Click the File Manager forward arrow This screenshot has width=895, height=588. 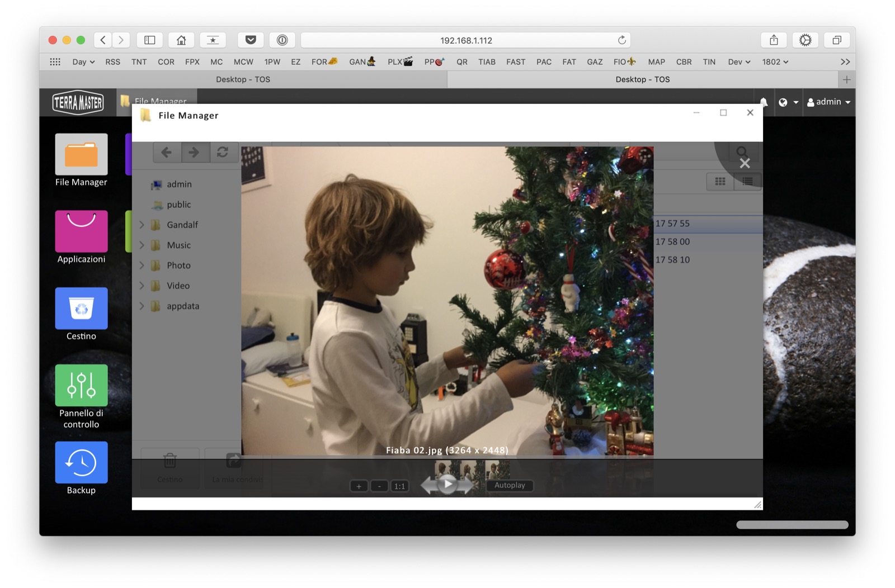coord(194,152)
